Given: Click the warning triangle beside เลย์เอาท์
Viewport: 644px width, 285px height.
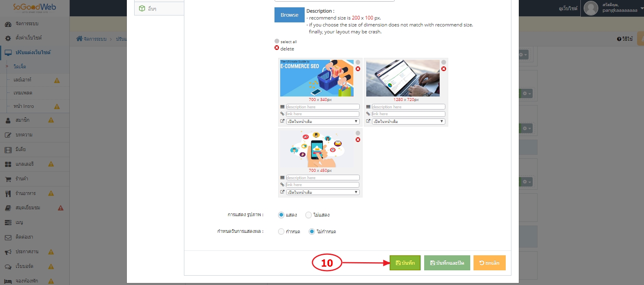Looking at the screenshot, I should click(x=57, y=80).
